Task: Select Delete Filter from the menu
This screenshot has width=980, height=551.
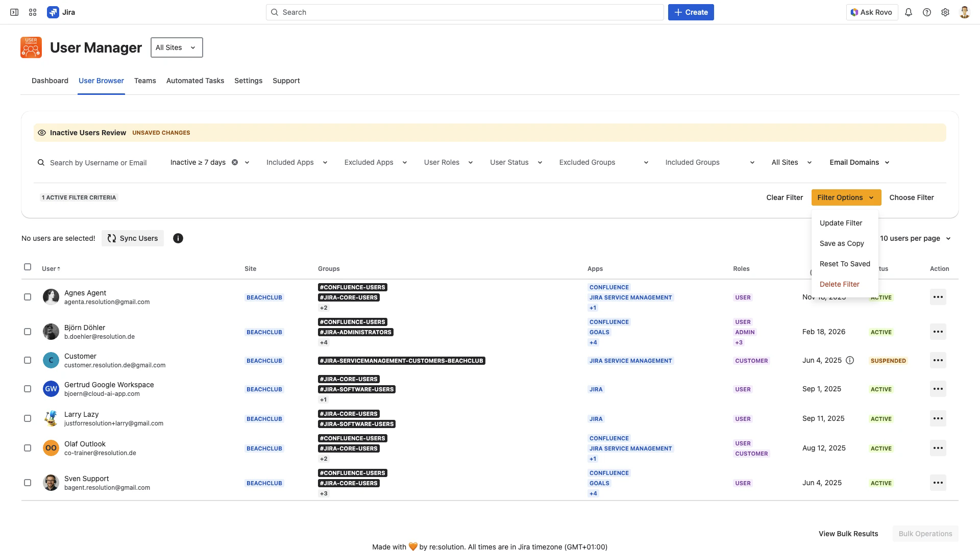Action: click(x=839, y=284)
